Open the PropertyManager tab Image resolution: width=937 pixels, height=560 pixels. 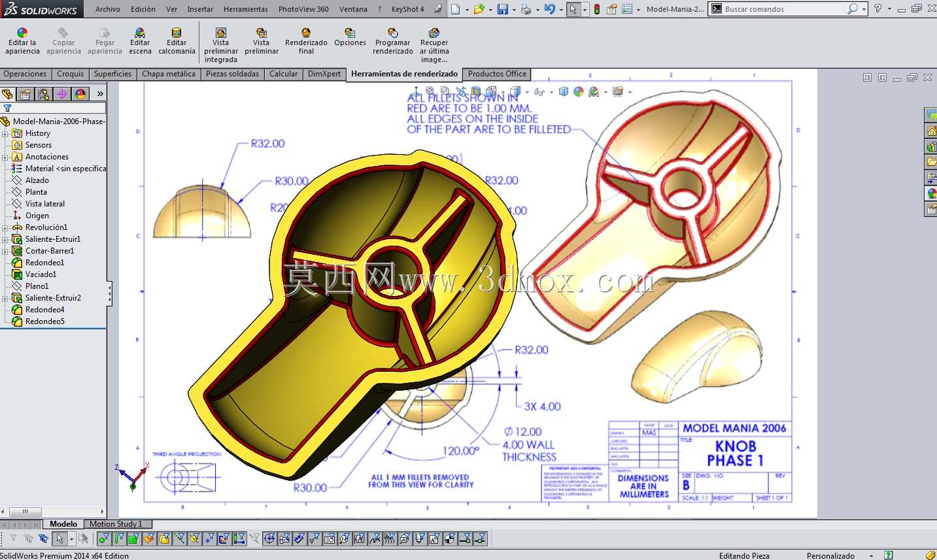tap(26, 94)
